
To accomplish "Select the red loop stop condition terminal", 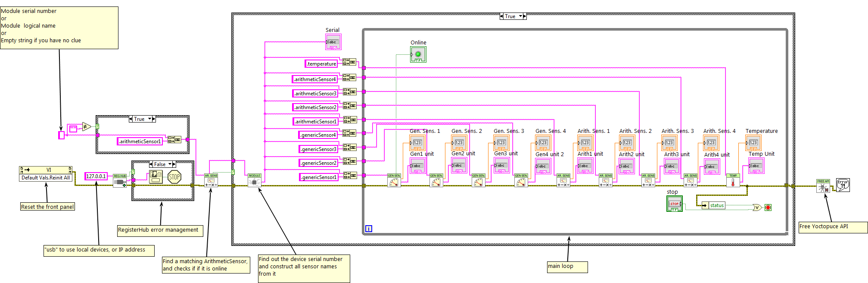I will click(768, 208).
